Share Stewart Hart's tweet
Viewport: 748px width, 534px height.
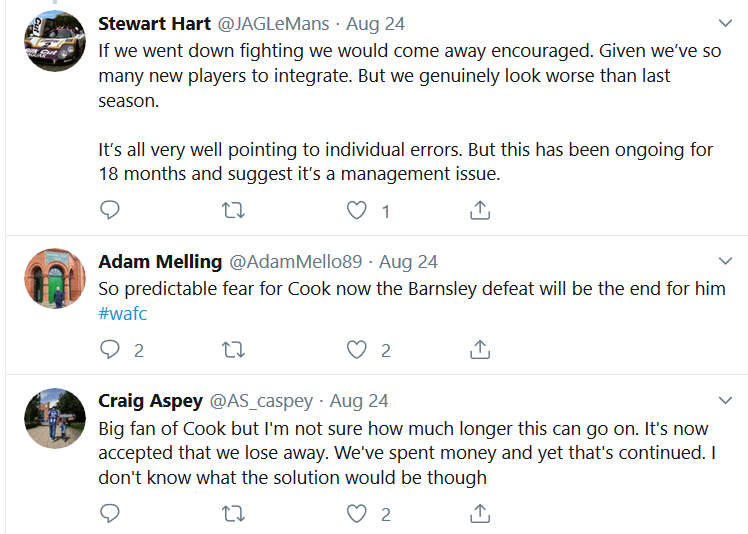(x=480, y=210)
